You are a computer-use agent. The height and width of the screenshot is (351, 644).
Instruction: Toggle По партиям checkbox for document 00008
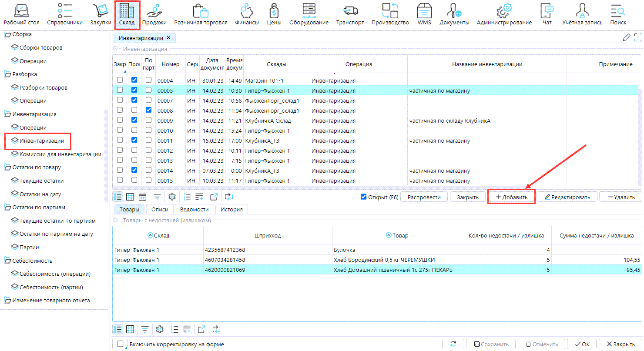point(149,110)
